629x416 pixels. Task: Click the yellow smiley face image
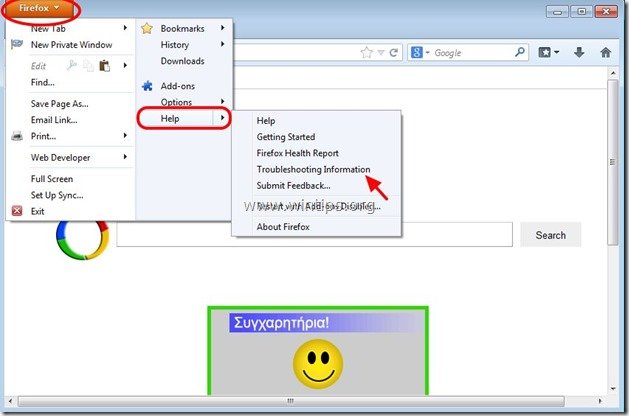(318, 364)
